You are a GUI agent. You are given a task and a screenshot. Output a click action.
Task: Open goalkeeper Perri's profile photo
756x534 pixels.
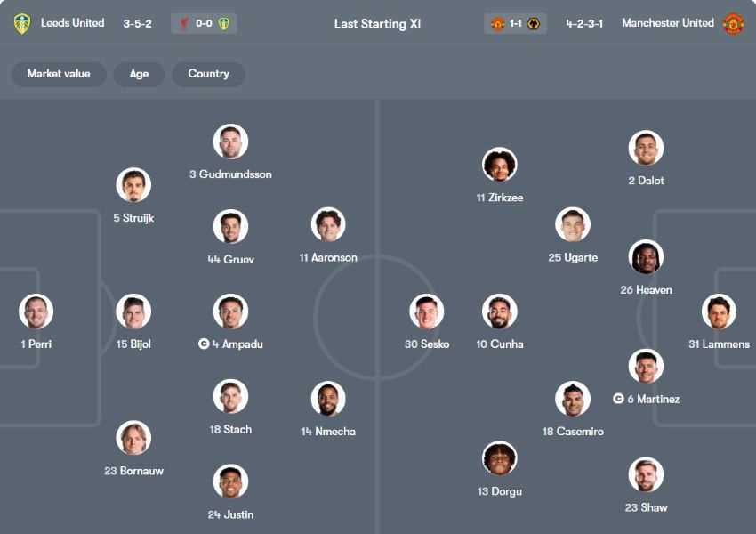(36, 312)
